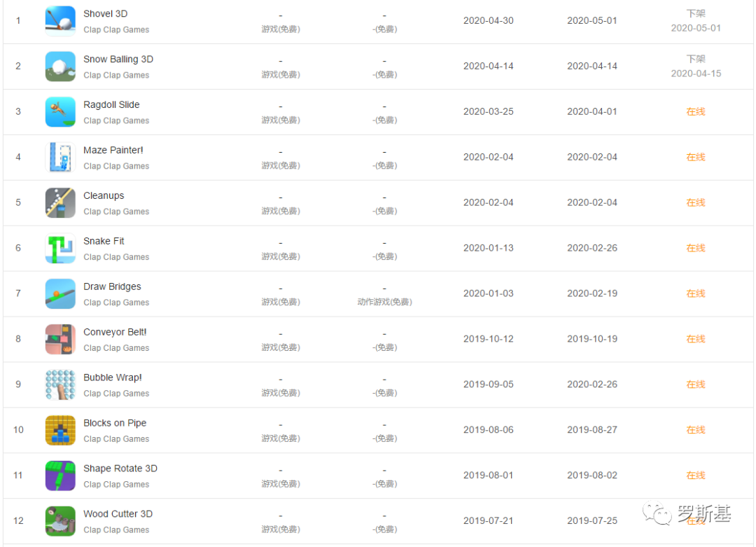
Task: Click the Ragdoll Slide app name
Action: [111, 105]
